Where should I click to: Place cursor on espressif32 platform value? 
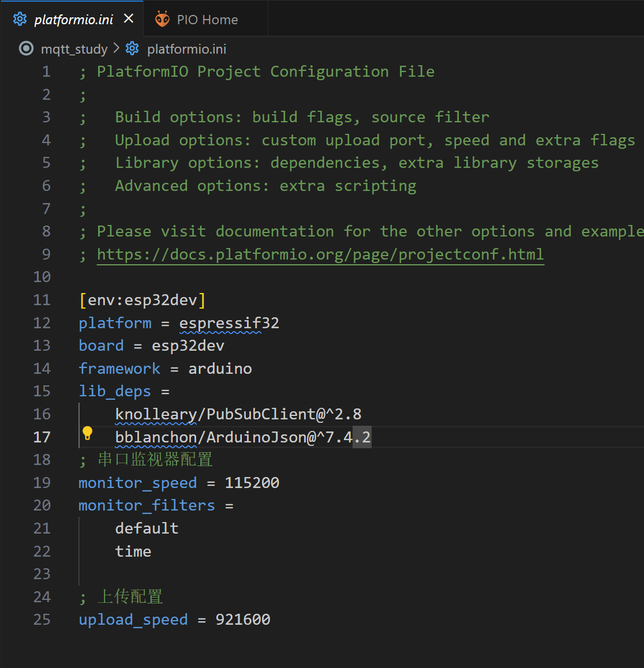pyautogui.click(x=229, y=323)
